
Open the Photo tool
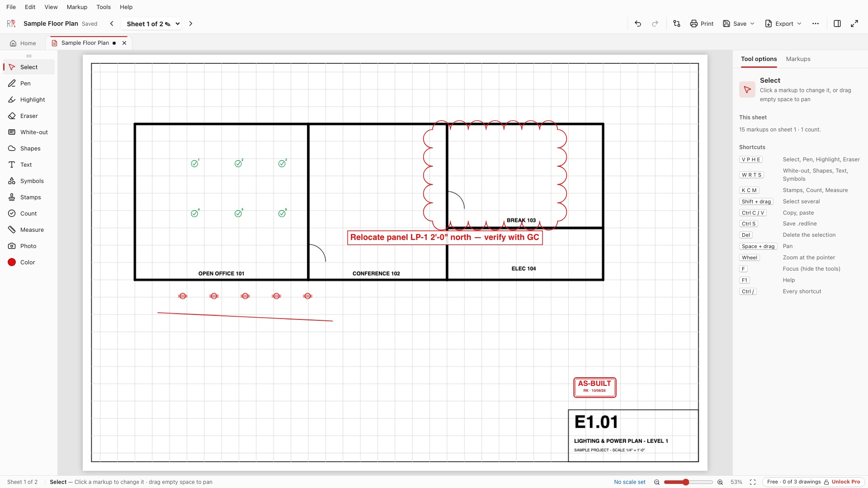[28, 246]
